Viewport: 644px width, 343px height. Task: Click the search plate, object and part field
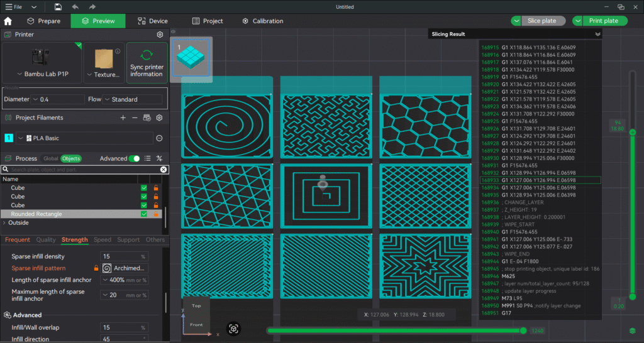tap(84, 170)
